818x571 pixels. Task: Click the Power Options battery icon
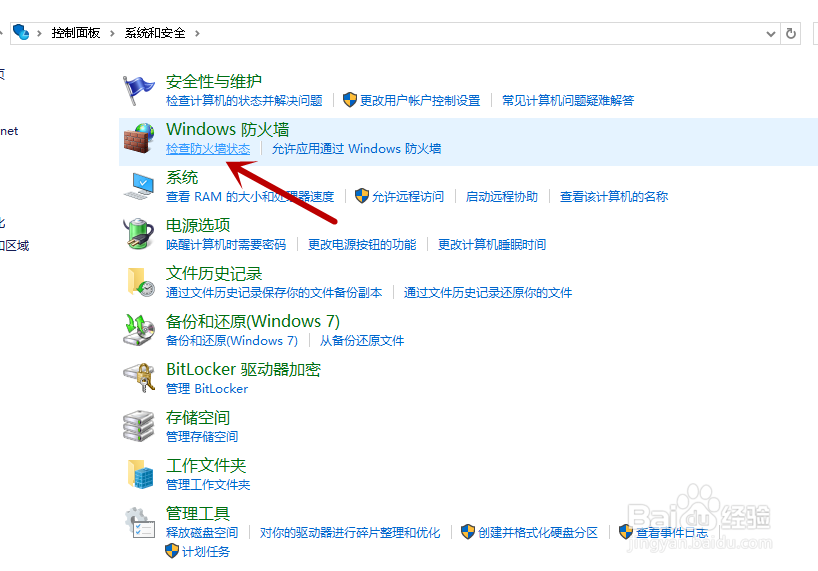tap(139, 234)
